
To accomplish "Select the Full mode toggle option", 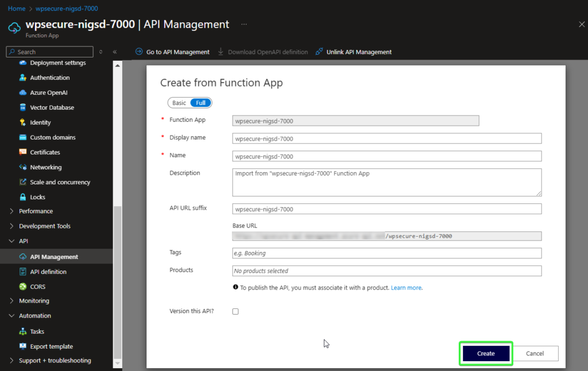I will click(x=200, y=103).
